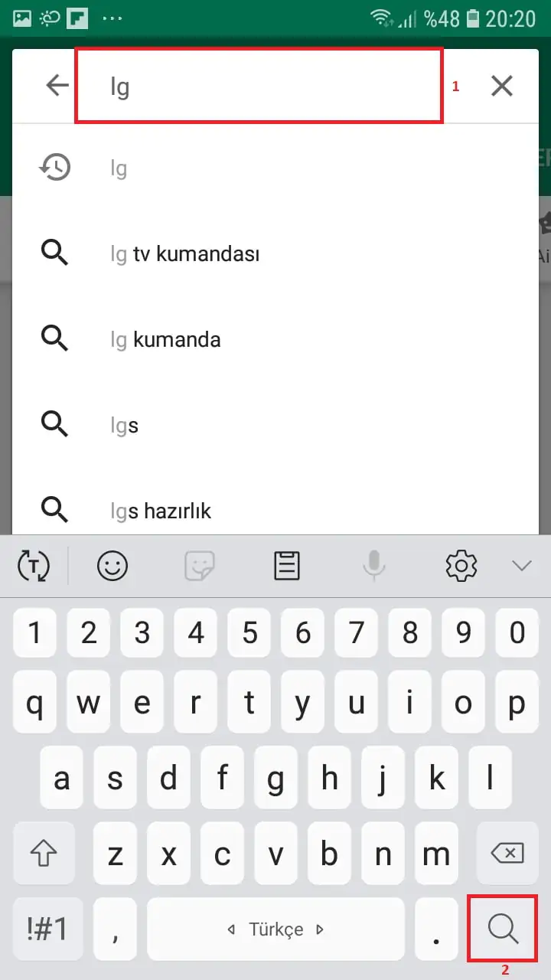551x980 pixels.
Task: Select the recent search 'lg' history suggestion
Action: coord(119,168)
